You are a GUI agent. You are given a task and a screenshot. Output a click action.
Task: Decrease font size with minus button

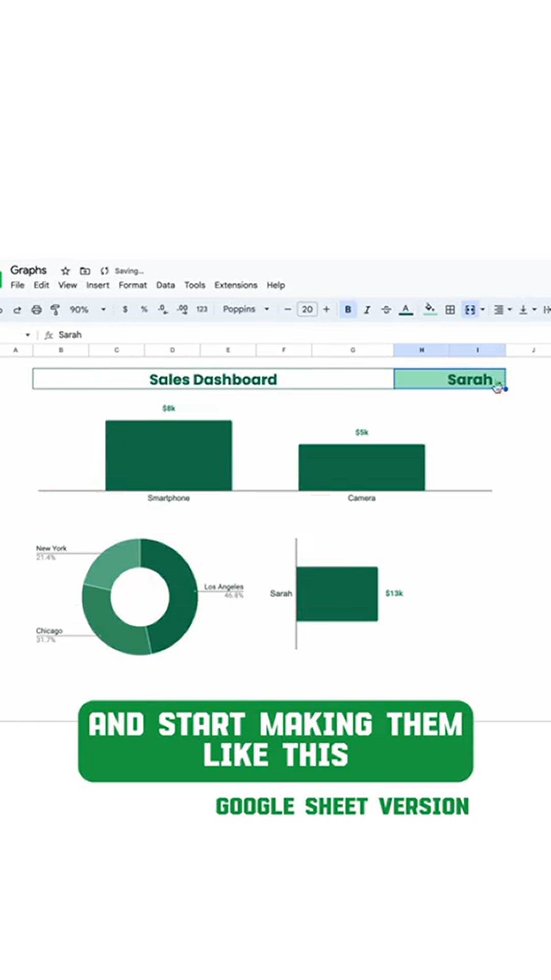pyautogui.click(x=288, y=309)
